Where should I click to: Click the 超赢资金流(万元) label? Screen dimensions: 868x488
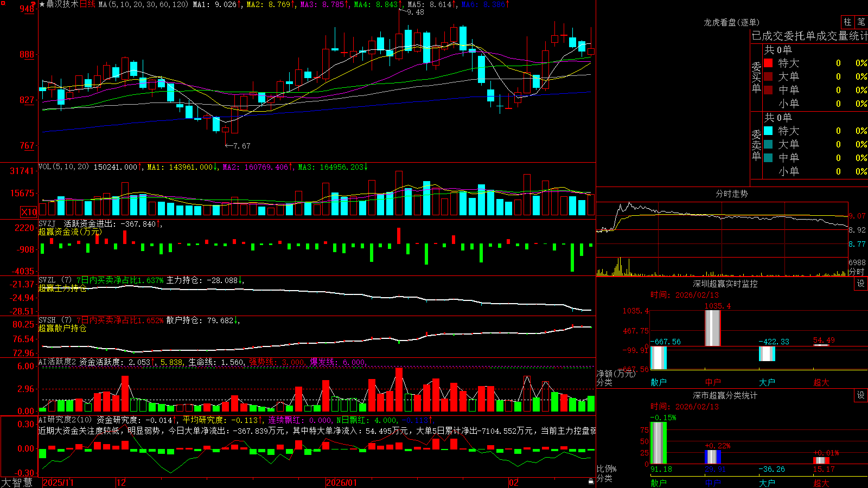[x=70, y=232]
